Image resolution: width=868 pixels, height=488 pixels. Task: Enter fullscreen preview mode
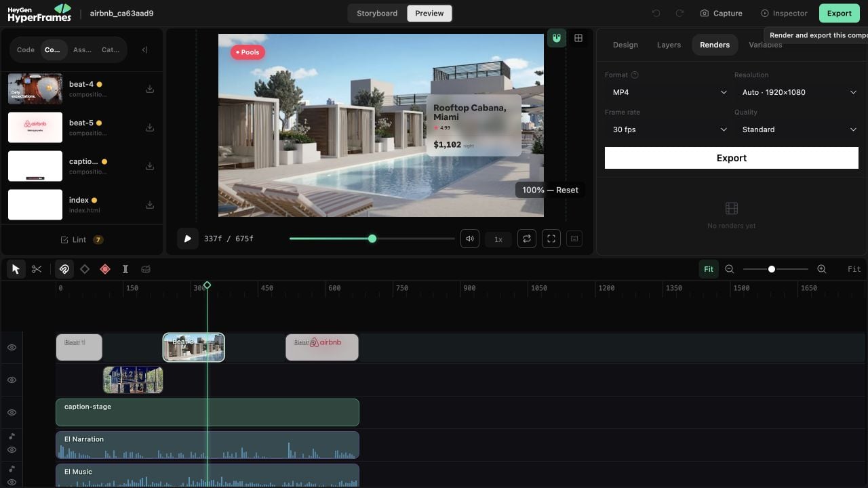tap(551, 239)
